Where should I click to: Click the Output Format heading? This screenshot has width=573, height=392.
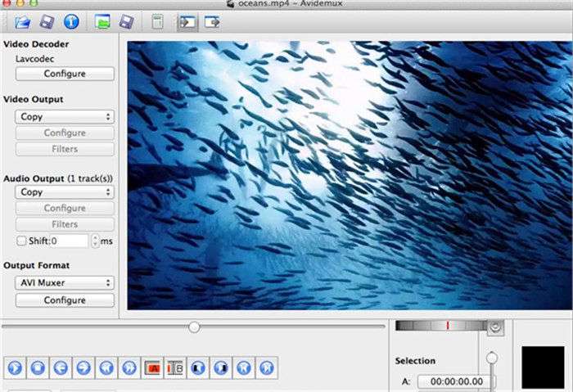click(37, 266)
